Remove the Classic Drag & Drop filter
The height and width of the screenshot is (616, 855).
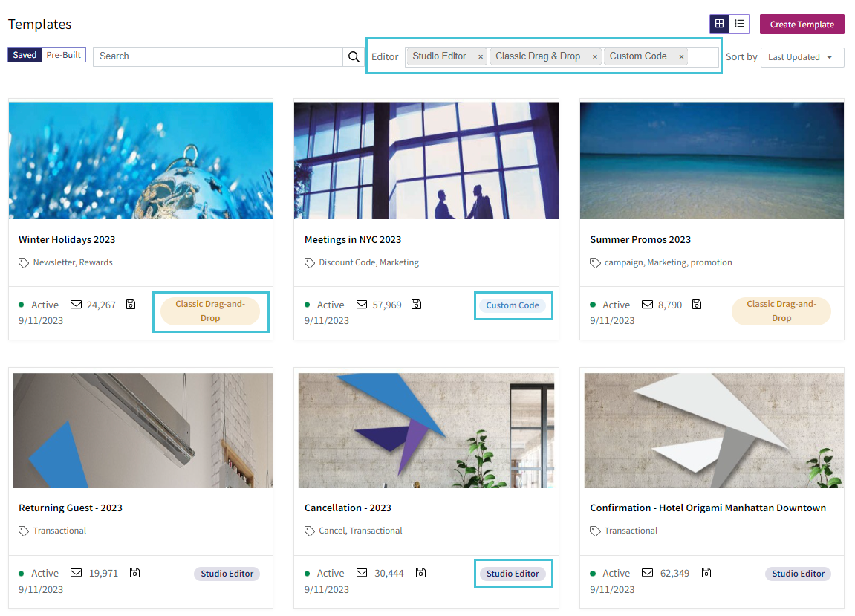[595, 56]
